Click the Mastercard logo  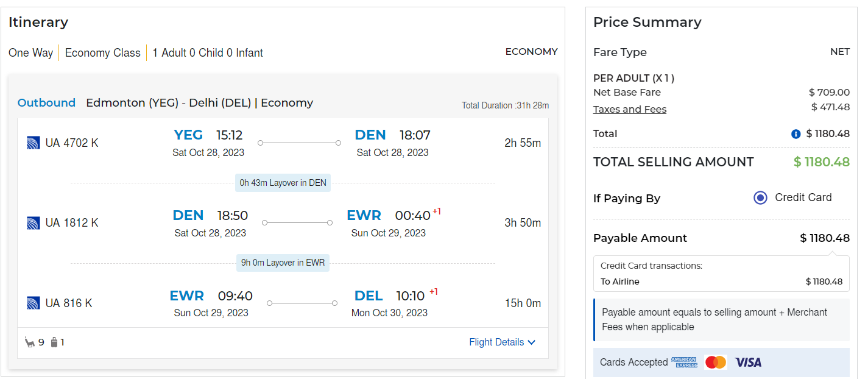point(716,363)
